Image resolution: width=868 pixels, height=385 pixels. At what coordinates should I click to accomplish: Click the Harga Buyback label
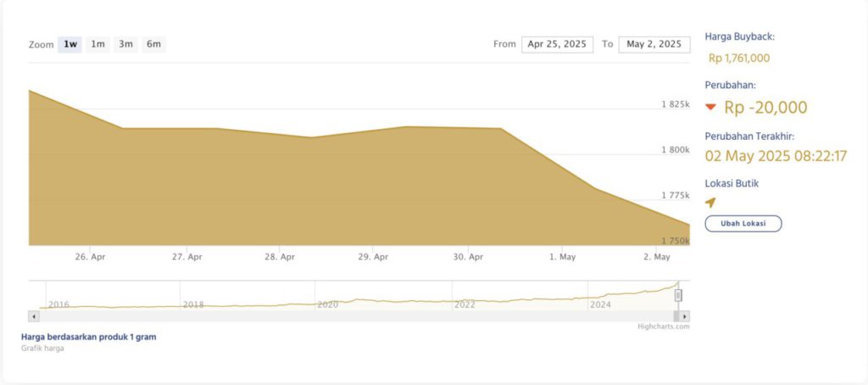[739, 36]
